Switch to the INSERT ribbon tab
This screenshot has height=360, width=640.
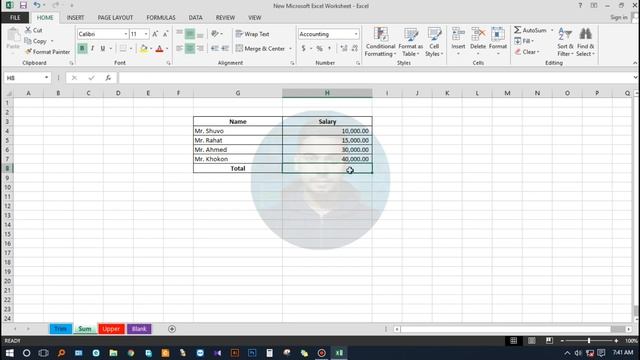(76, 18)
